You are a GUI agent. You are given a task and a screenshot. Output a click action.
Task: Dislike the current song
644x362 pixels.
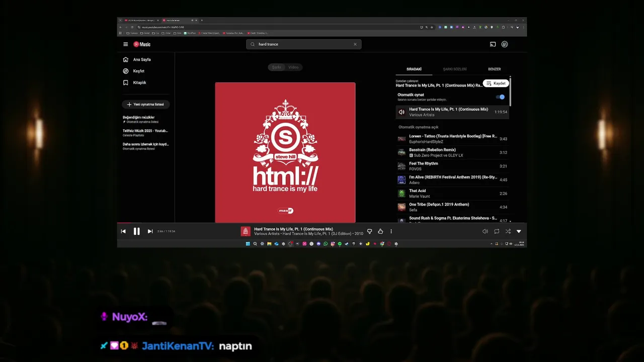point(369,231)
